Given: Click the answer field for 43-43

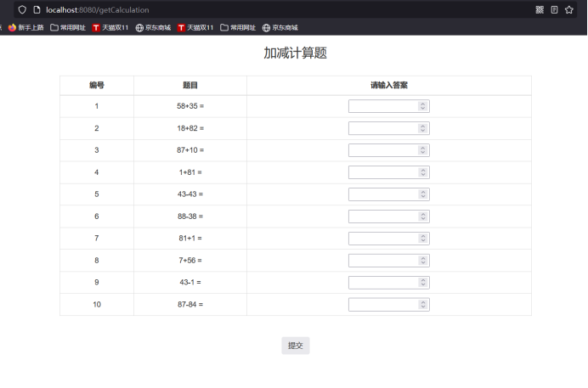Looking at the screenshot, I should click(389, 194).
